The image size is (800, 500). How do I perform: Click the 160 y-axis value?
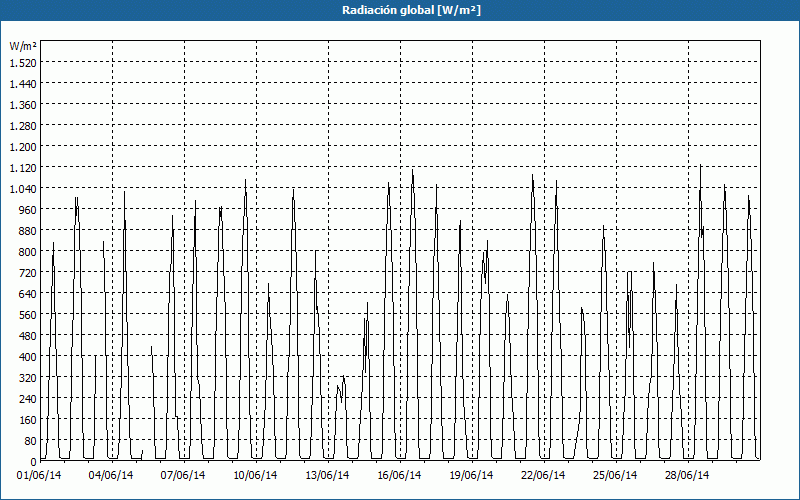[x=28, y=420]
